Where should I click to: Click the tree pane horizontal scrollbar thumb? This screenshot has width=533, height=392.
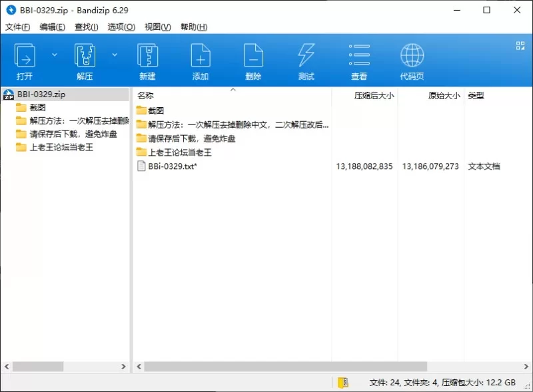[38, 367]
